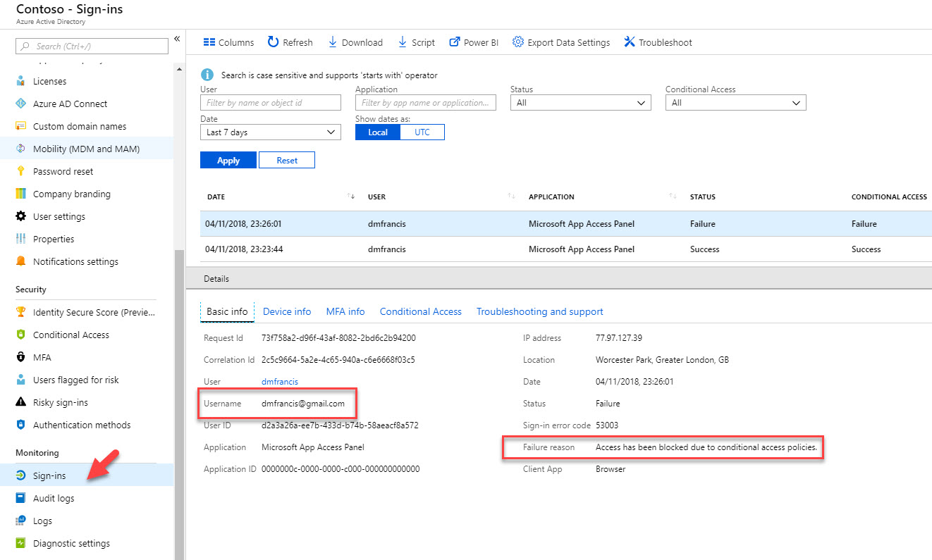Switch to the Device info tab
This screenshot has height=560, width=932.
(287, 311)
